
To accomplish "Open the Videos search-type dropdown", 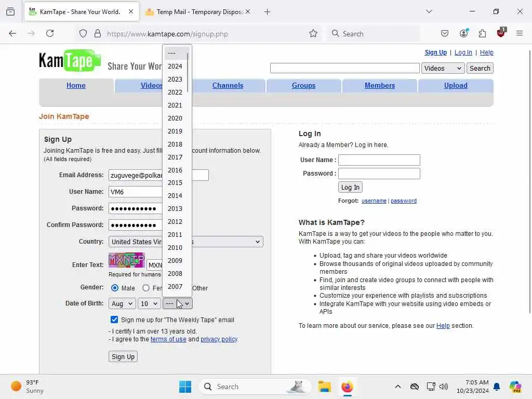I will click(443, 68).
